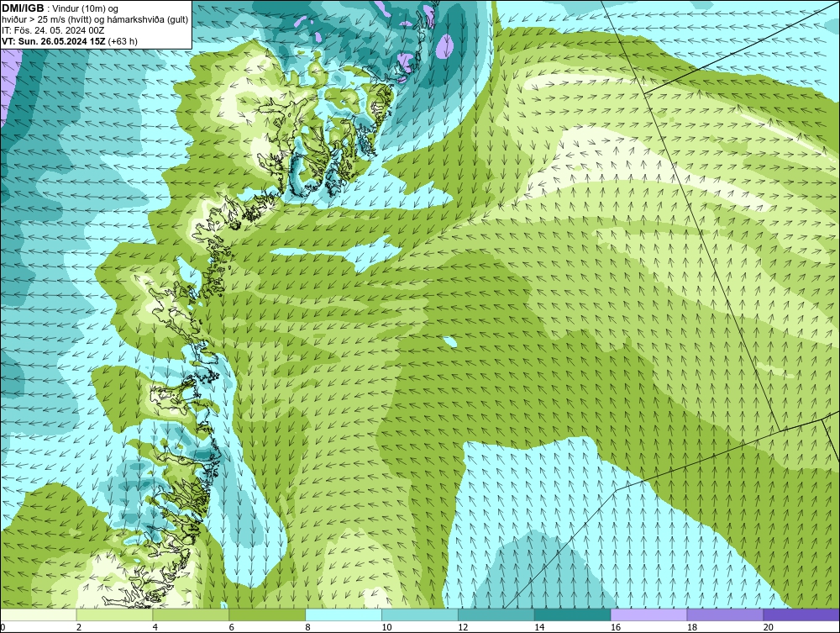840x633 pixels.
Task: Click the legend scale value 6
Action: coord(232,627)
